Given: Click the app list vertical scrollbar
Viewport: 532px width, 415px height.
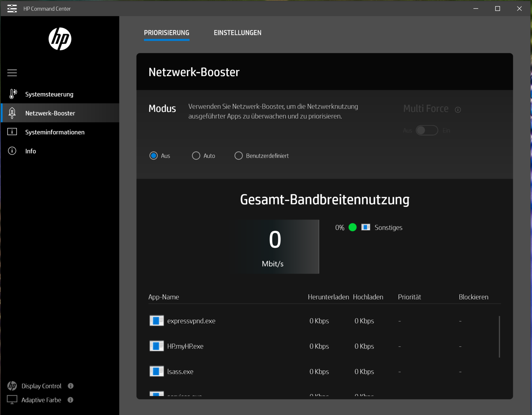Looking at the screenshot, I should [x=499, y=336].
